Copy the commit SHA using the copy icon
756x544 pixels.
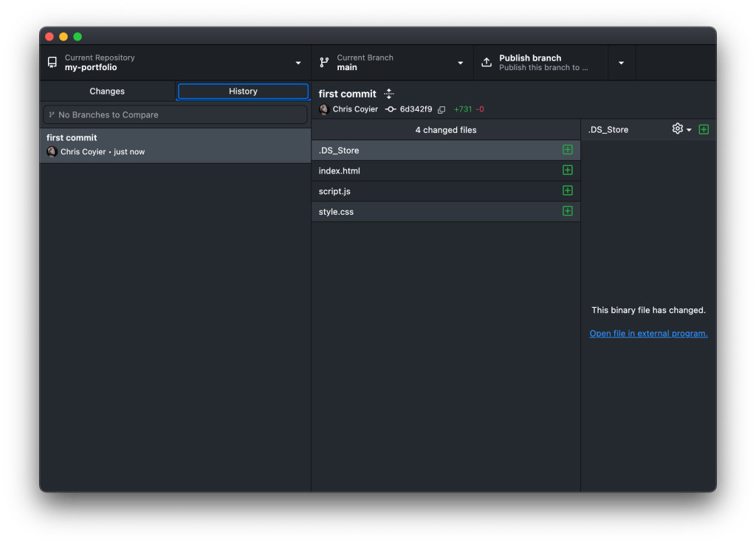[x=441, y=109]
